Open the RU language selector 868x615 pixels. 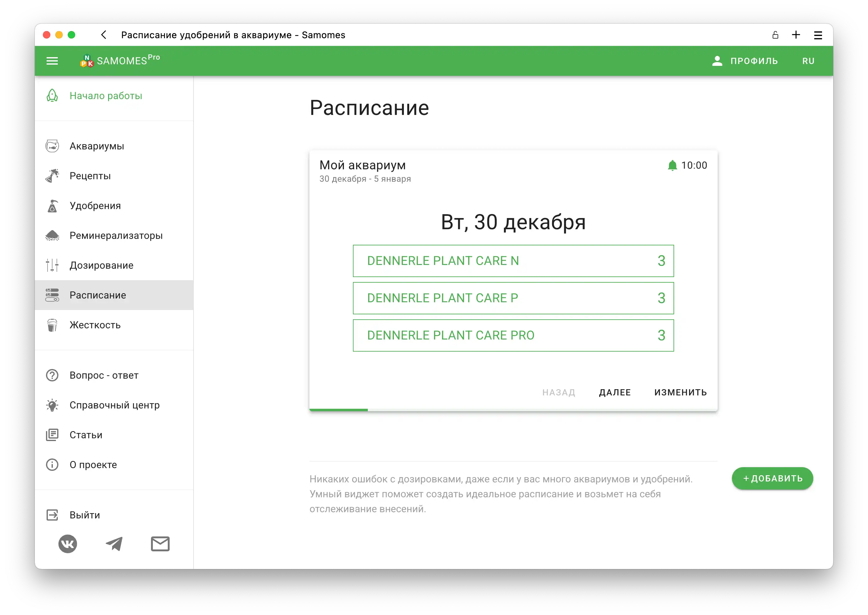pos(808,61)
